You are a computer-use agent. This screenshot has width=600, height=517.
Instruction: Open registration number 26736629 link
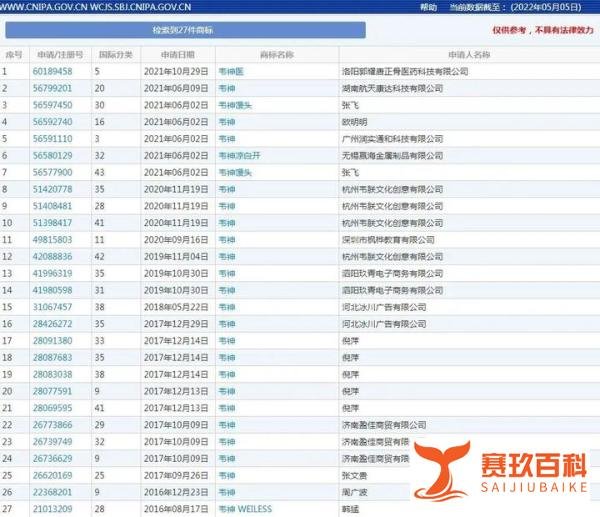pyautogui.click(x=52, y=459)
